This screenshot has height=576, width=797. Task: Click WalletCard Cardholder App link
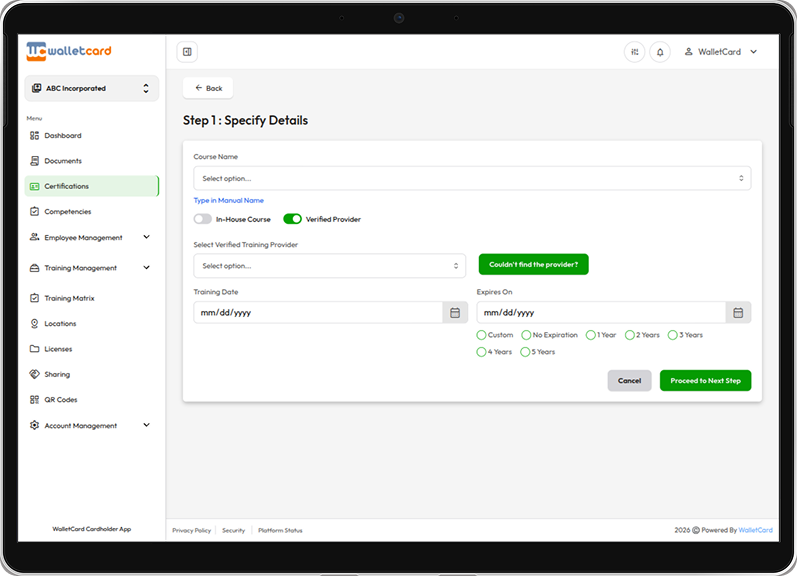click(91, 529)
